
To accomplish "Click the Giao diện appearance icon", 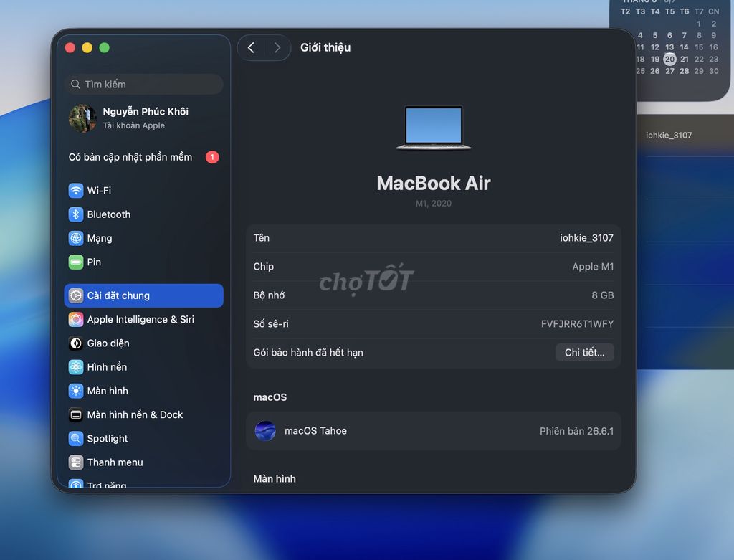I will [76, 343].
